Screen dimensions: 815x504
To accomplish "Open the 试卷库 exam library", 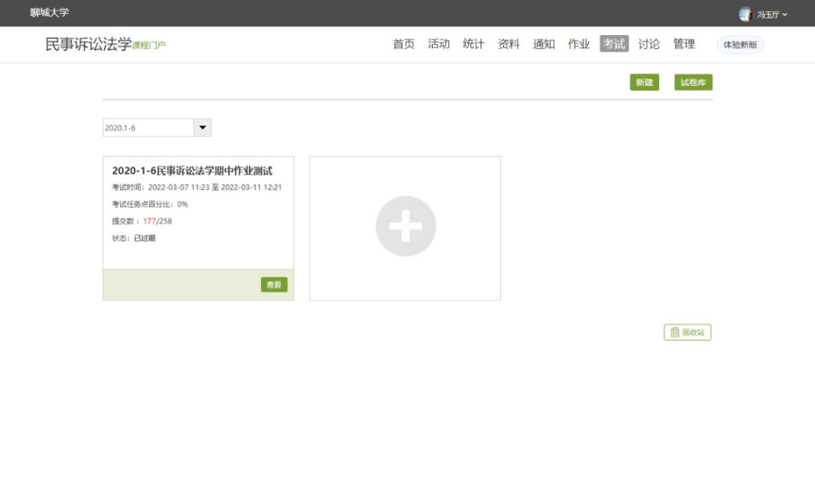I will [x=693, y=82].
